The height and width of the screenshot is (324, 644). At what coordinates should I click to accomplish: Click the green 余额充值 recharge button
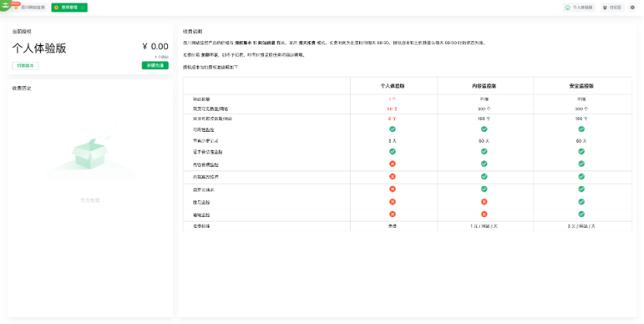pyautogui.click(x=156, y=65)
